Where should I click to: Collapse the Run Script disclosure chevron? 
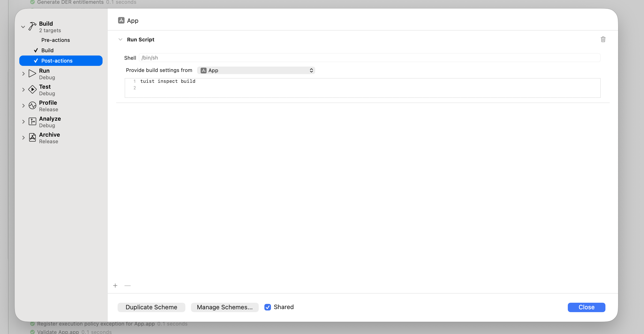point(120,40)
